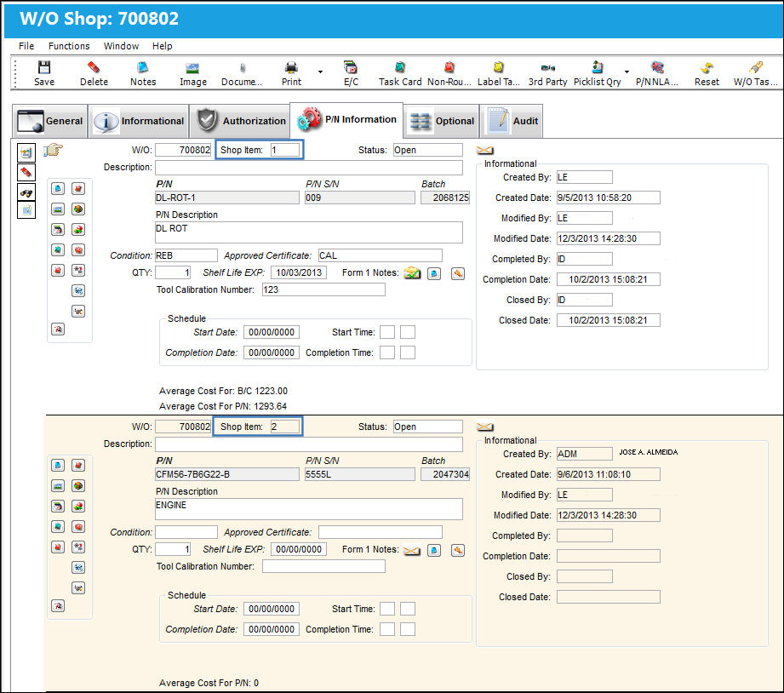Open the Document attachment toolbar icon
Image resolution: width=784 pixels, height=693 pixels.
(242, 68)
